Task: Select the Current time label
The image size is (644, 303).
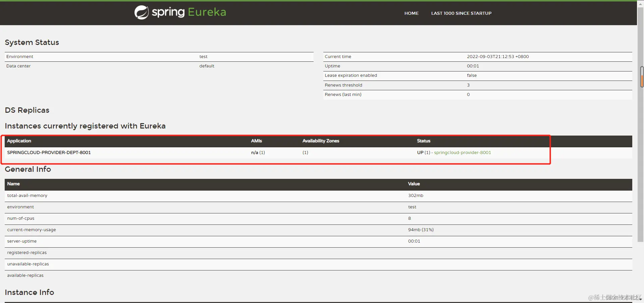Action: (338, 57)
